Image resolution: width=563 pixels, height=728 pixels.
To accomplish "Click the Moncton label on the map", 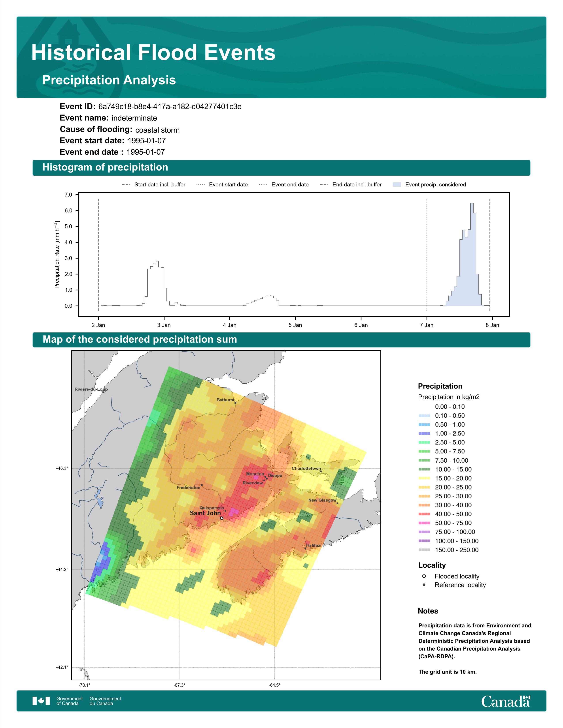I will pyautogui.click(x=255, y=474).
